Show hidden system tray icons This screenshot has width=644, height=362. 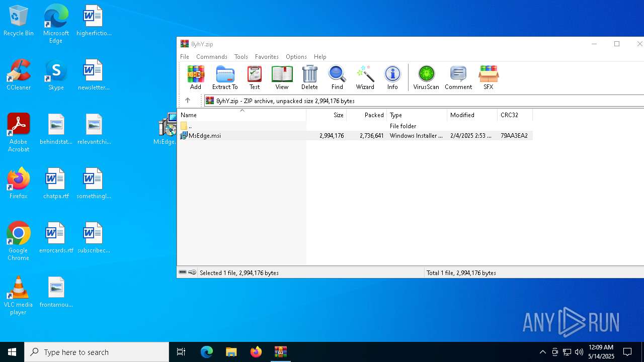point(542,352)
